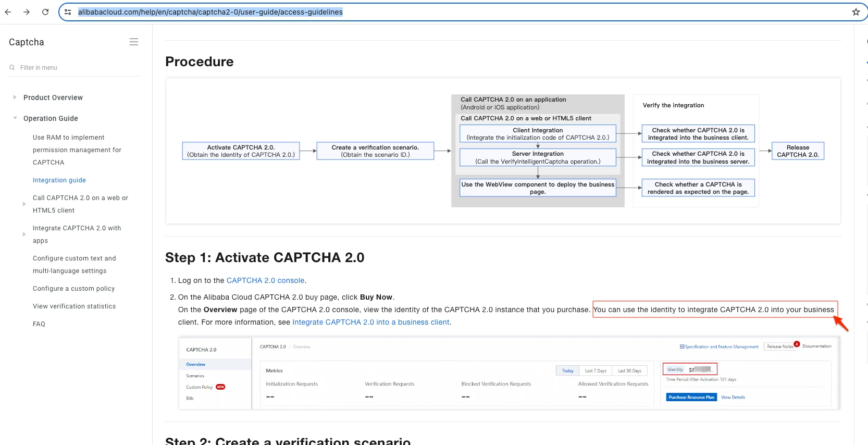Image resolution: width=868 pixels, height=445 pixels.
Task: Open Operation Guide menu item
Action: pos(51,118)
